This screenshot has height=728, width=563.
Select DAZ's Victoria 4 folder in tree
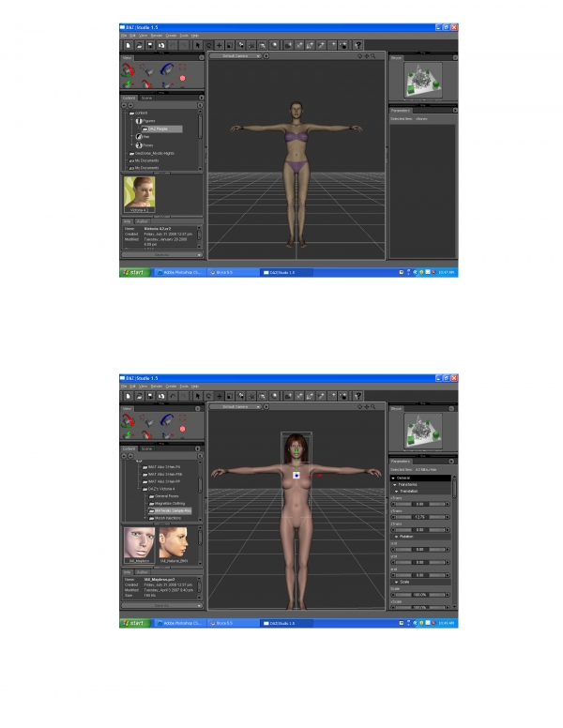159,489
